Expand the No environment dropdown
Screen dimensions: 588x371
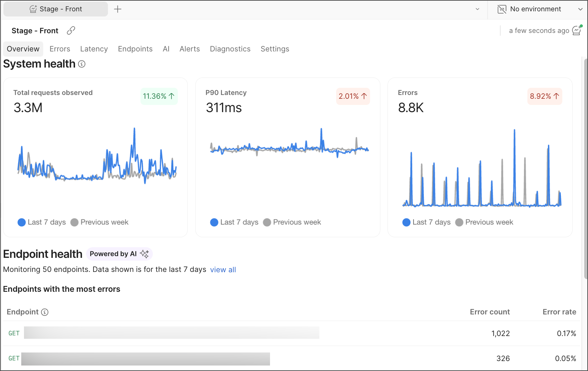click(580, 9)
